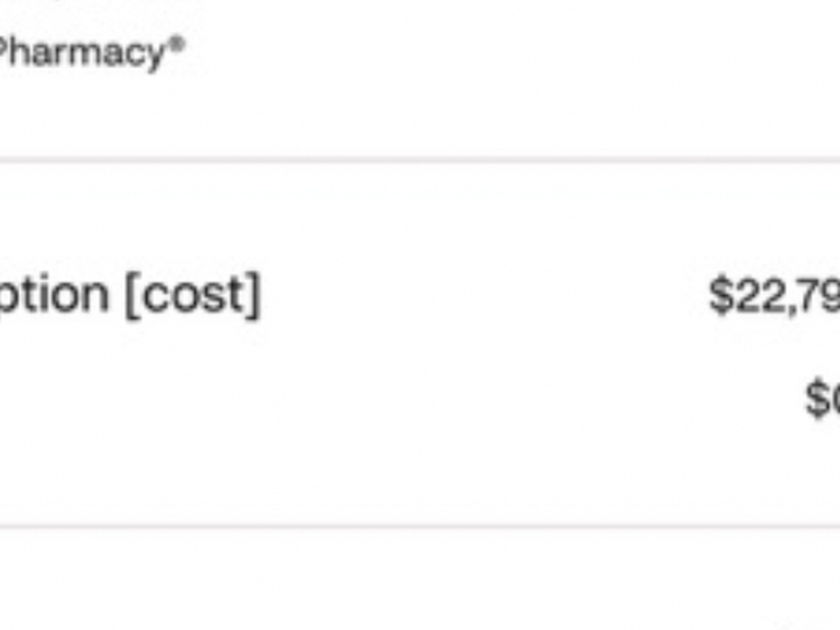Screen dimensions: 840x630
Task: Click the closing bracket of "[cost]"
Action: (x=253, y=295)
